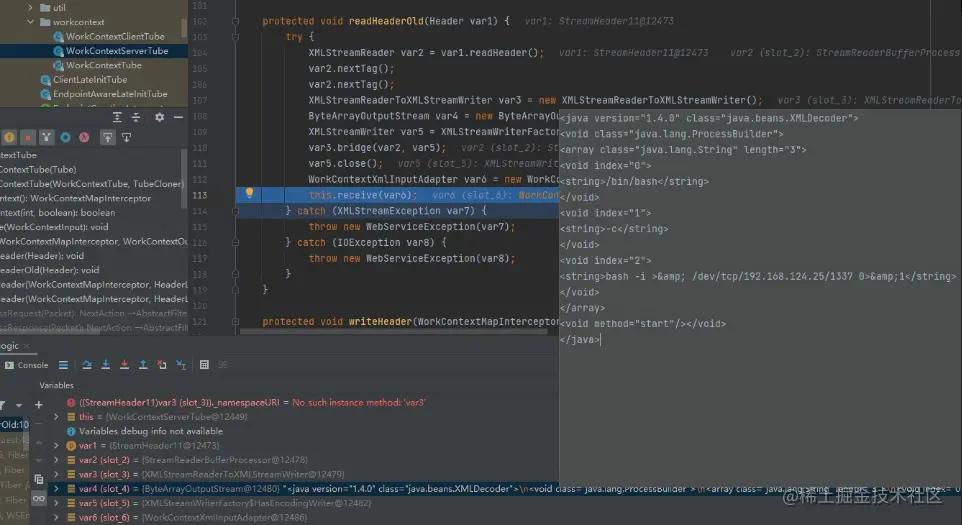Expand the var5 (slot_5) variable node
962x525 pixels.
point(56,503)
